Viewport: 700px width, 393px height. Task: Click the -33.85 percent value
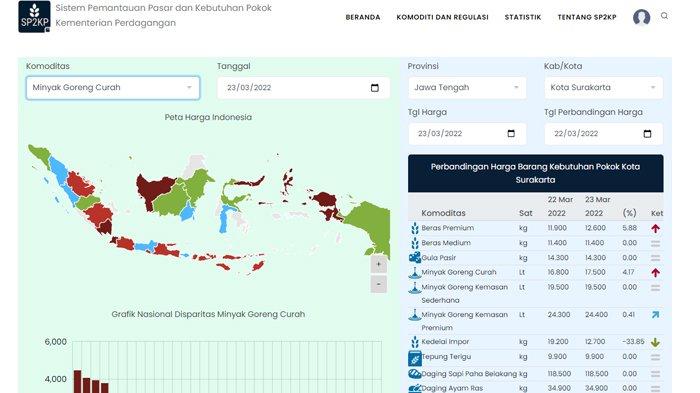click(x=633, y=342)
